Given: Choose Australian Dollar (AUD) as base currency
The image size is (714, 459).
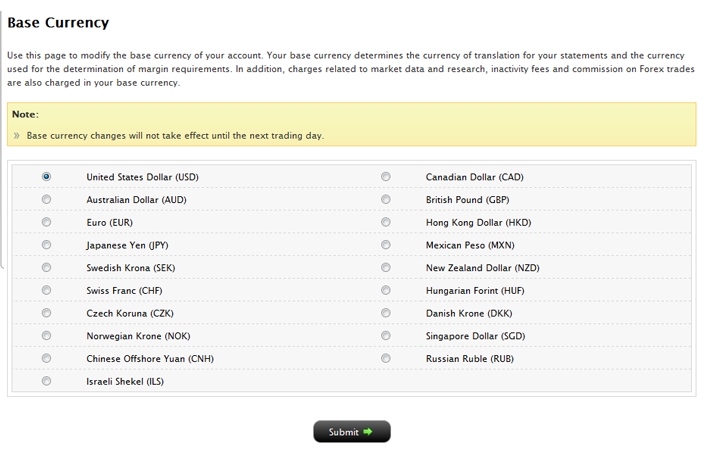Looking at the screenshot, I should coord(47,200).
